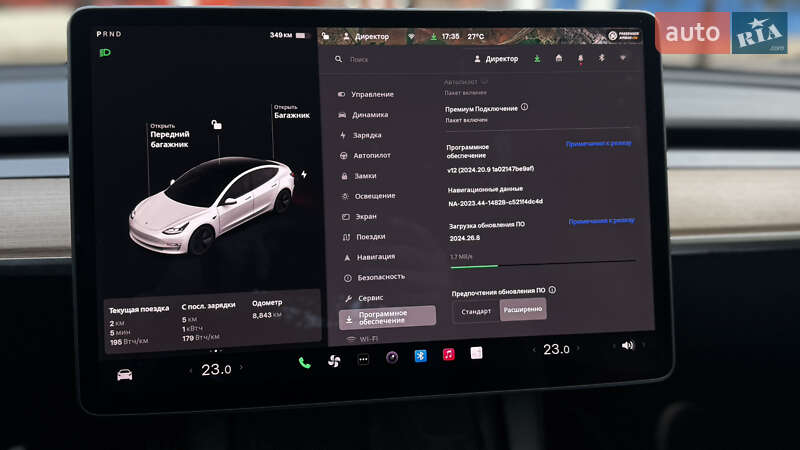
Task: Open the front trunk (Передний багажник)
Action: pos(169,134)
